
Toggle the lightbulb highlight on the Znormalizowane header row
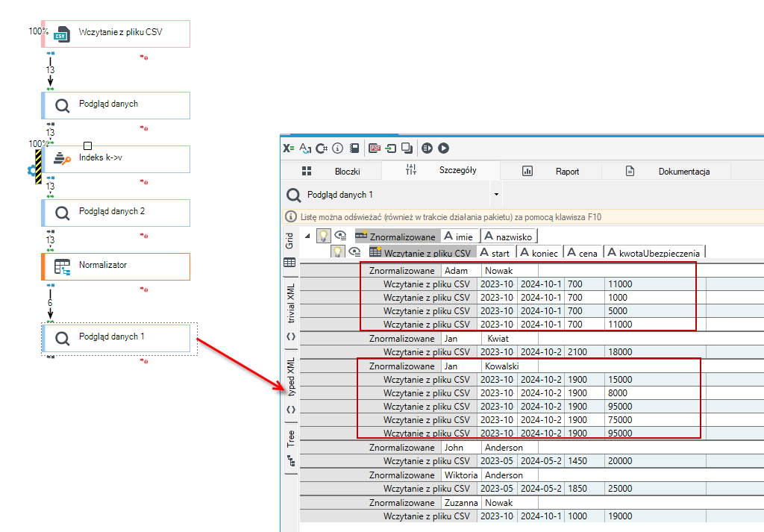(x=323, y=236)
